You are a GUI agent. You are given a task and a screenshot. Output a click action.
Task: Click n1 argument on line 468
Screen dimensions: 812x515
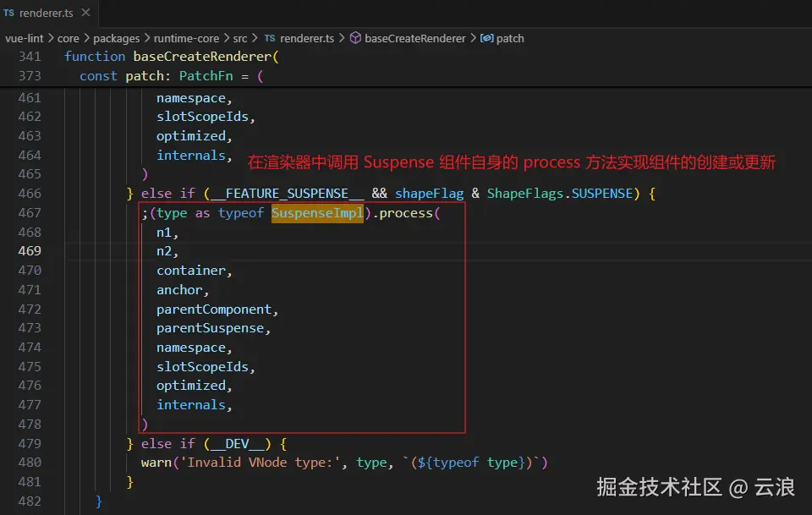click(164, 233)
